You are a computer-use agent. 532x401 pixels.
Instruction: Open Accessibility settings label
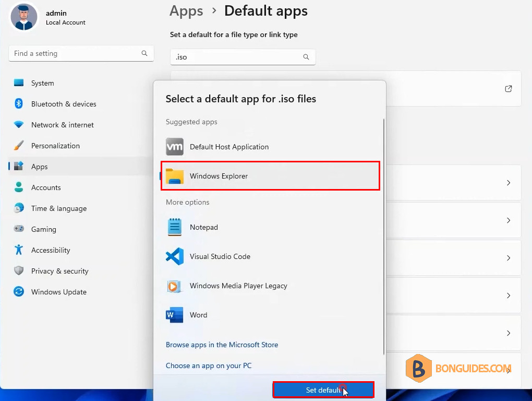coord(51,250)
